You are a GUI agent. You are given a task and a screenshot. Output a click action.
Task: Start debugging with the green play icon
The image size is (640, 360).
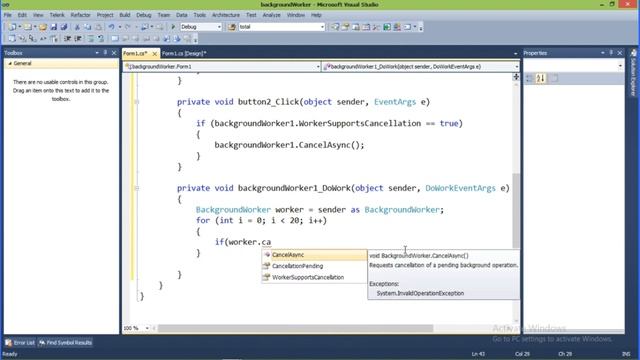(x=173, y=27)
